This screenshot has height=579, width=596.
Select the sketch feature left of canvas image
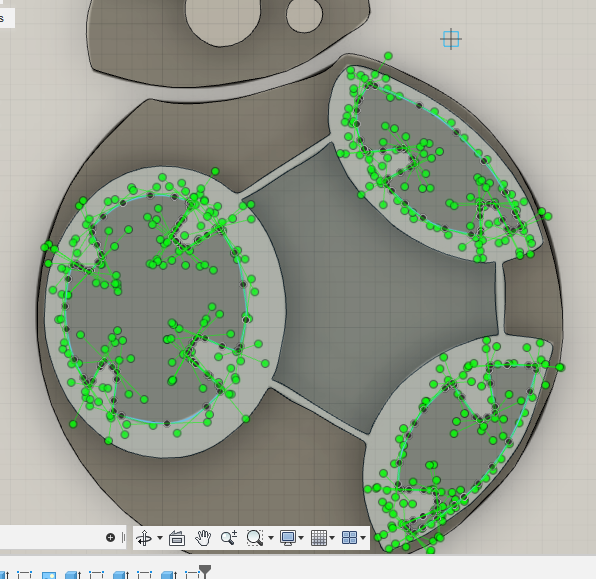click(24, 575)
